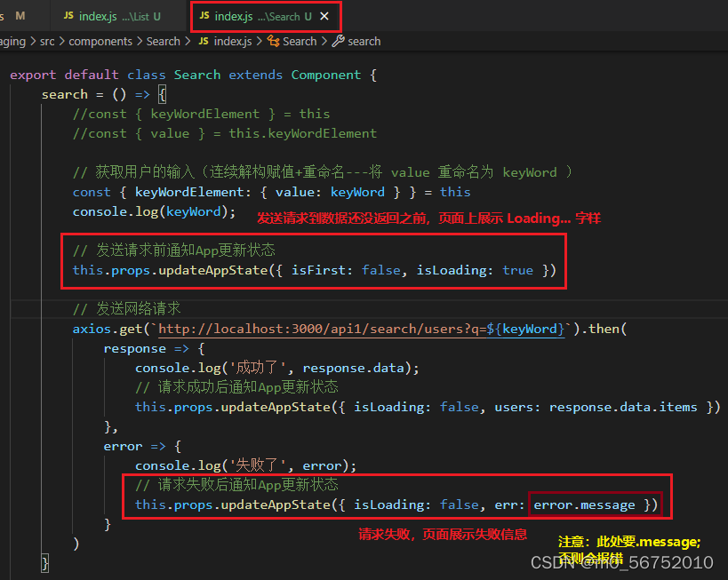
Task: Click the closing brace ending the search method
Action: click(45, 563)
